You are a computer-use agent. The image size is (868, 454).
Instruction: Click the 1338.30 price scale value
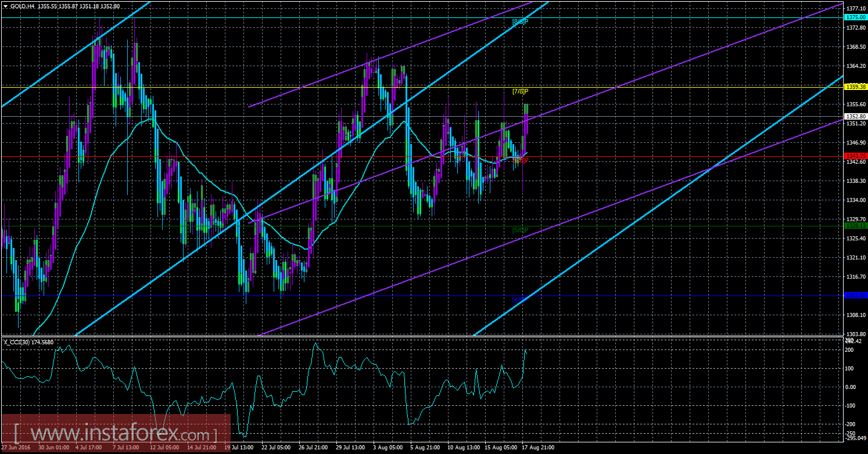[x=856, y=181]
